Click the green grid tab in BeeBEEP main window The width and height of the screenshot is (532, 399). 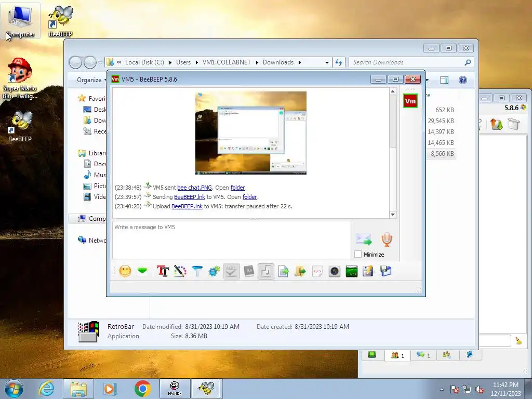(372, 355)
